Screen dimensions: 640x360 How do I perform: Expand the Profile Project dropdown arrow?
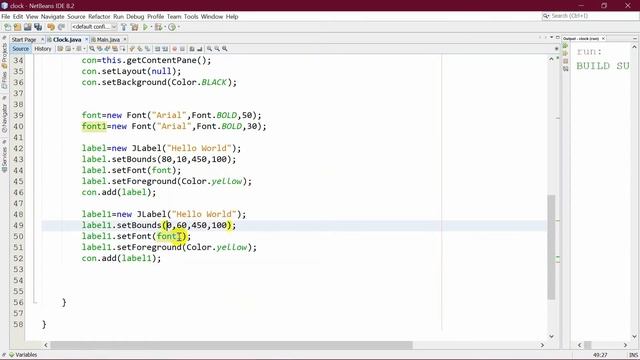coord(179,27)
